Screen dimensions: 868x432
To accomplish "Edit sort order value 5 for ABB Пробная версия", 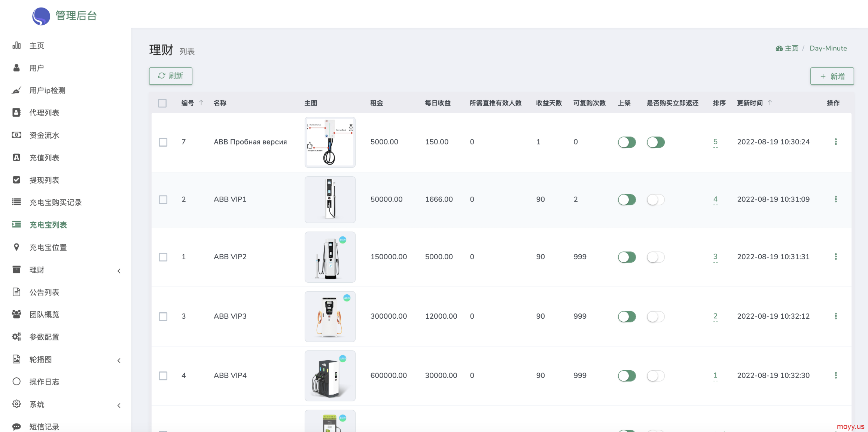I will click(715, 142).
